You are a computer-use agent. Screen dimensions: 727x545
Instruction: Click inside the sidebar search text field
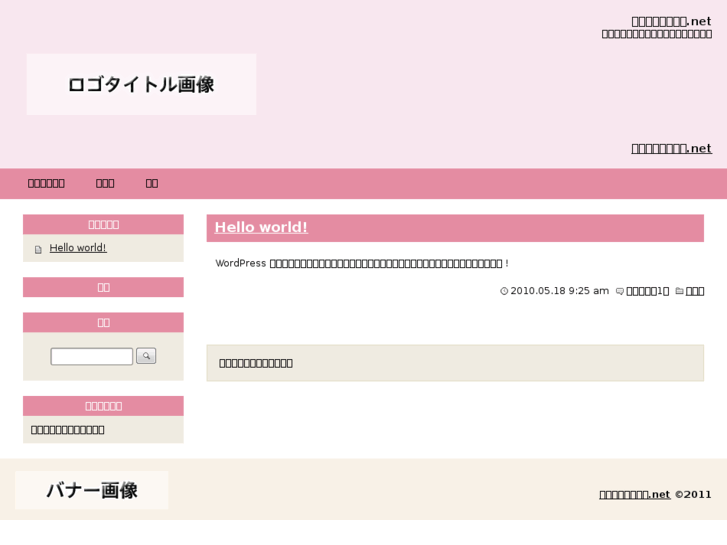(92, 356)
